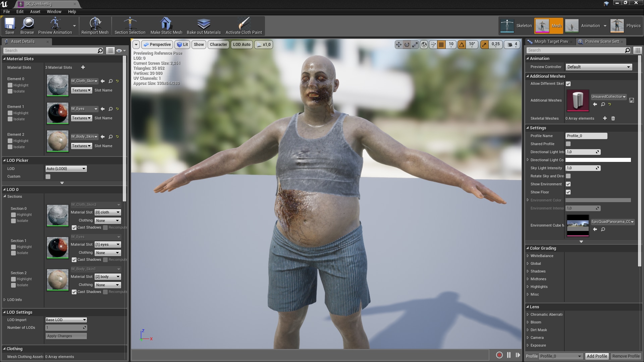The height and width of the screenshot is (362, 644).
Task: Click the Lit view mode button
Action: [182, 45]
